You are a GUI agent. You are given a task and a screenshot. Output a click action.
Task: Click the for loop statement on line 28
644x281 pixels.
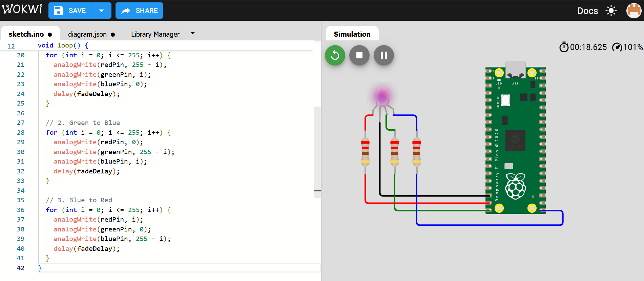click(108, 133)
